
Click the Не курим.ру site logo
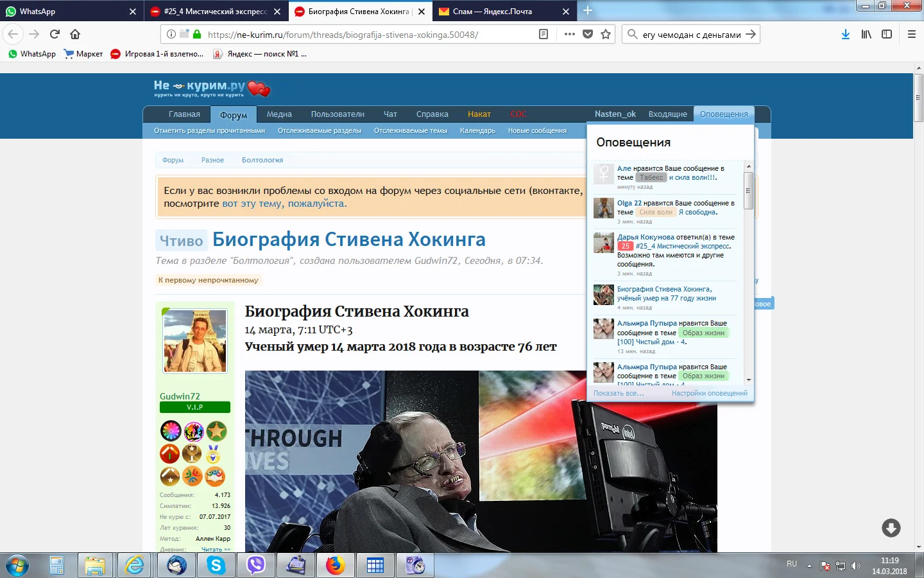(212, 88)
